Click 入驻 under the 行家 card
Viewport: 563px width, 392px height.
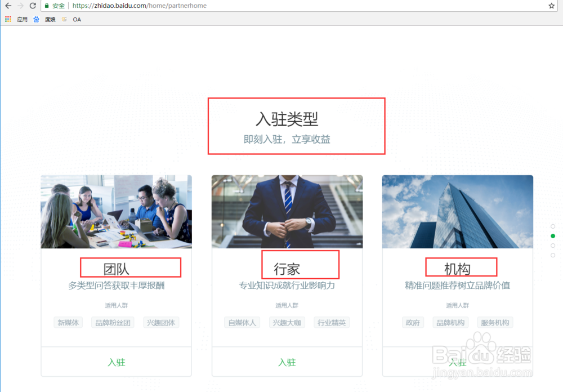pos(287,362)
